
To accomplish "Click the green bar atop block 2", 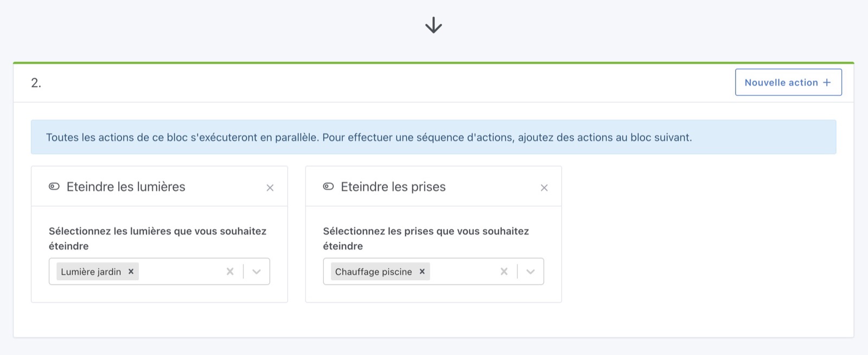I will (x=434, y=63).
